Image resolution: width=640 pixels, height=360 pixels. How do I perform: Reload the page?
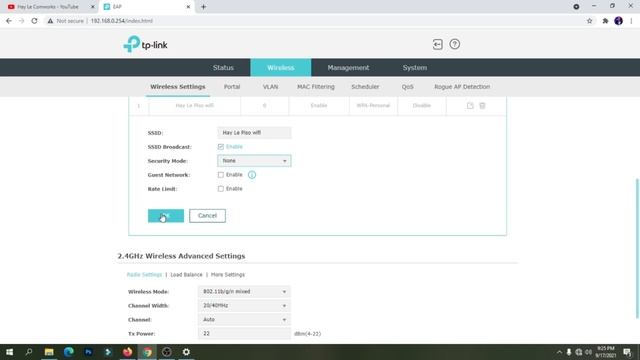point(34,21)
